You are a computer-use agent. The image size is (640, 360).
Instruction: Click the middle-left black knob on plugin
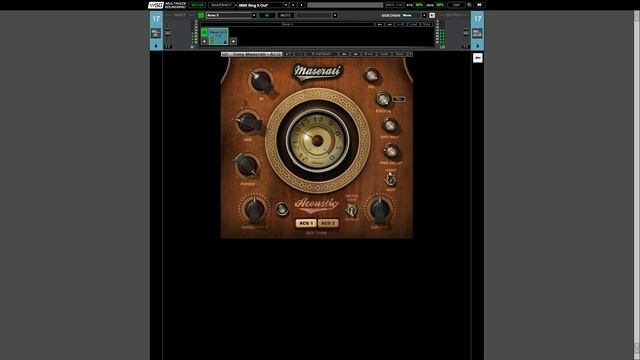pos(247,122)
